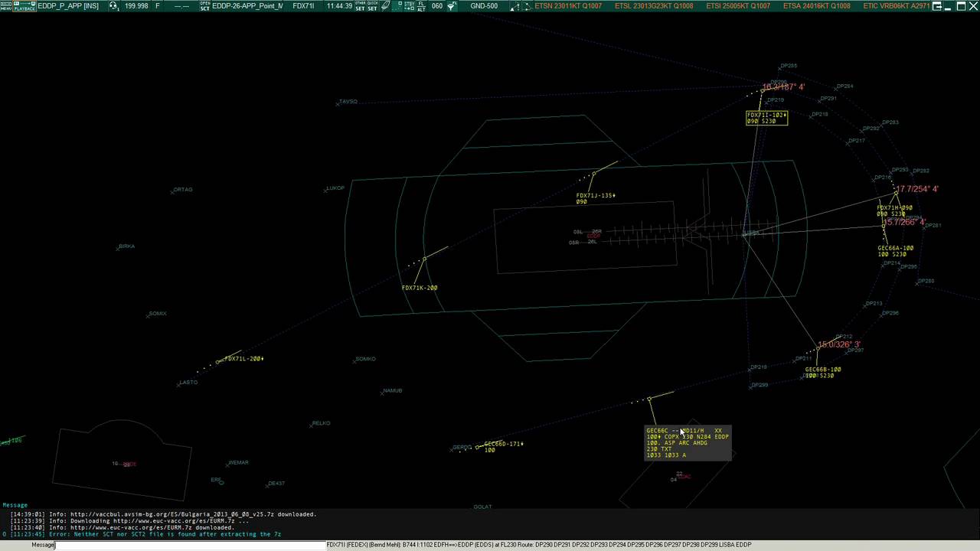Click ASP field in GEC66C tag
Viewport: 980px width, 551px height.
[670, 443]
